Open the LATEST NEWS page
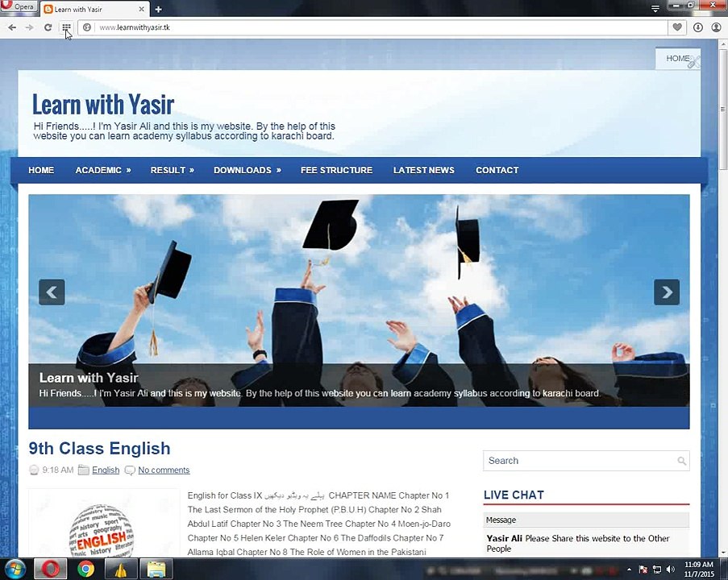 click(424, 170)
